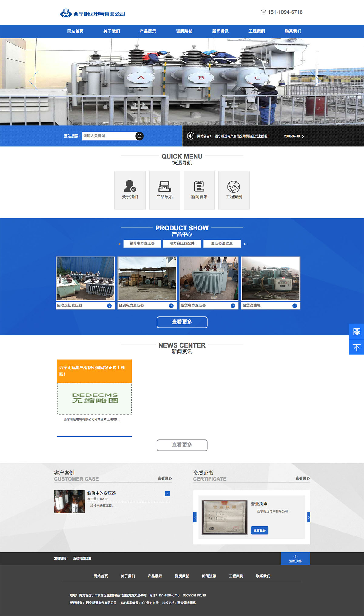Image resolution: width=364 pixels, height=616 pixels.
Task: Click the announcement speaker icon
Action: (190, 136)
